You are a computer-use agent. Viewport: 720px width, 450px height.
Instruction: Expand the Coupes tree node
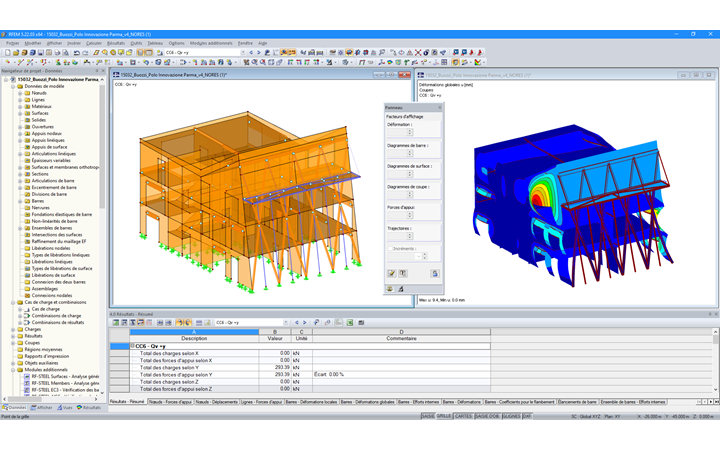tap(13, 343)
